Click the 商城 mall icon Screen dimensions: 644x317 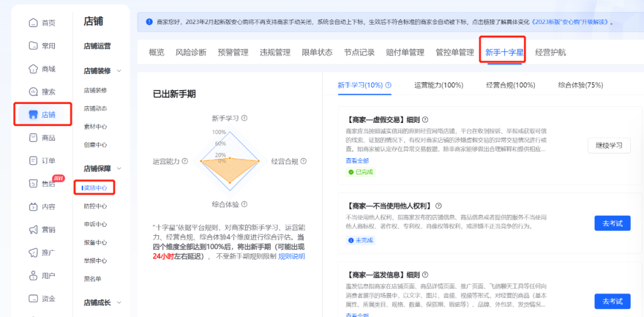coord(33,69)
